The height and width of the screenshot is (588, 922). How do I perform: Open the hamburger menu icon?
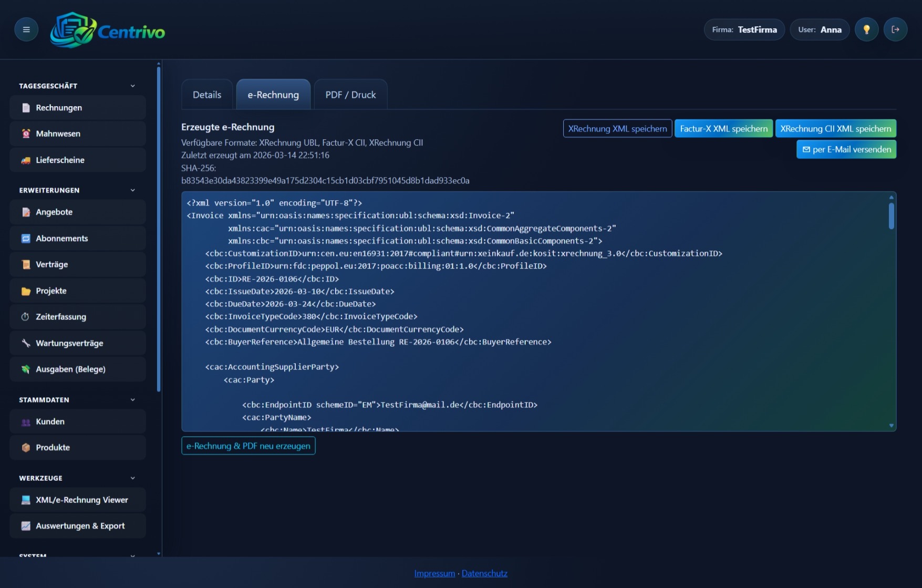coord(26,29)
